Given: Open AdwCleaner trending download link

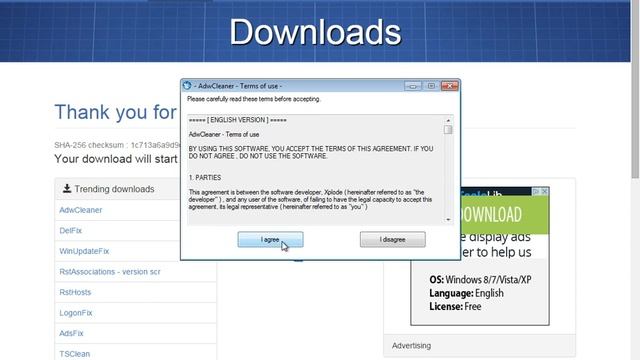Looking at the screenshot, I should (81, 210).
